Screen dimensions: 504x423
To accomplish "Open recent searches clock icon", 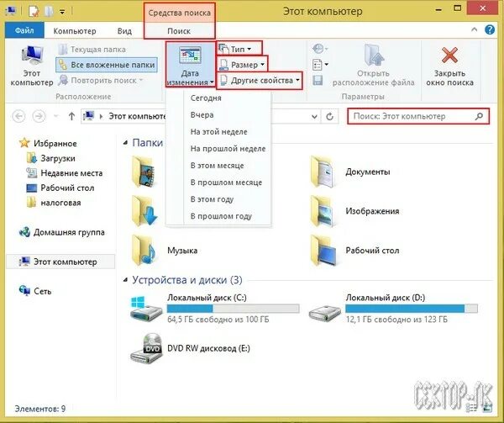I will (x=320, y=49).
